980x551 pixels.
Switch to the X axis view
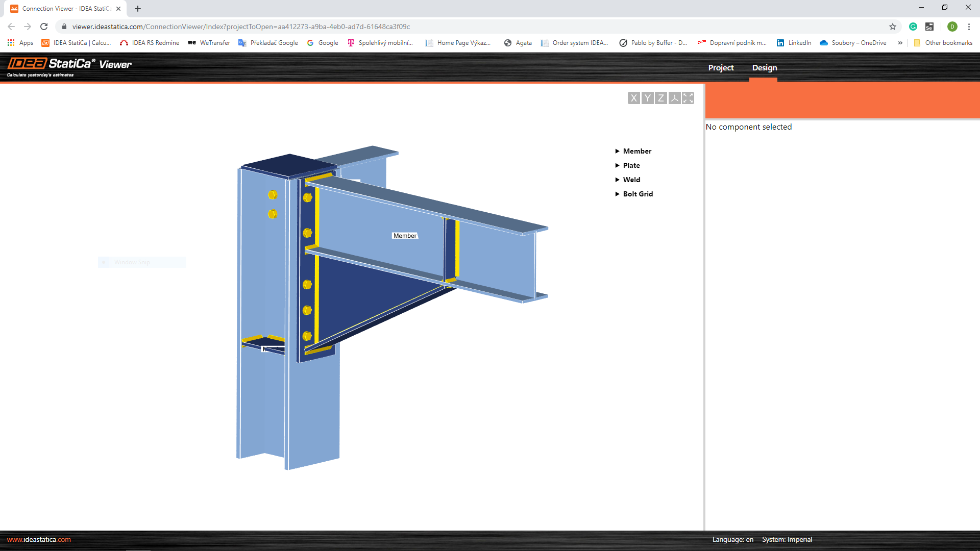[x=633, y=98]
